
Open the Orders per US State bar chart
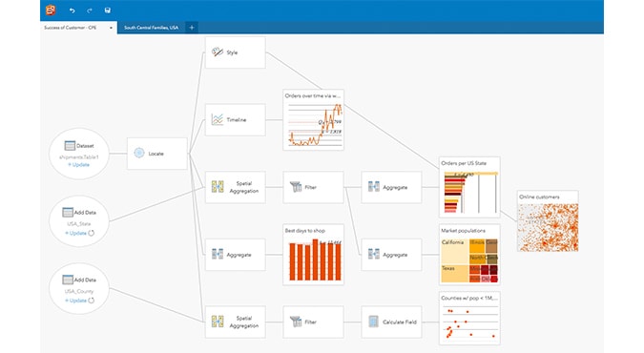click(x=469, y=187)
